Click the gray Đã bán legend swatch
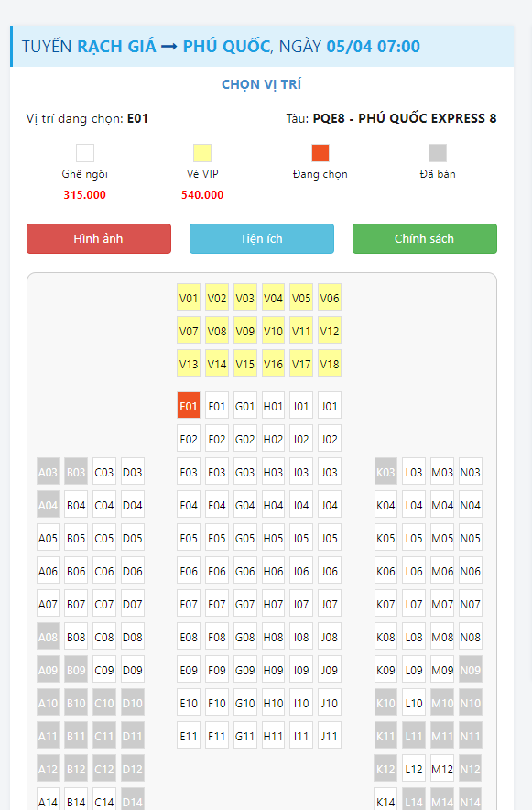 pyautogui.click(x=438, y=153)
